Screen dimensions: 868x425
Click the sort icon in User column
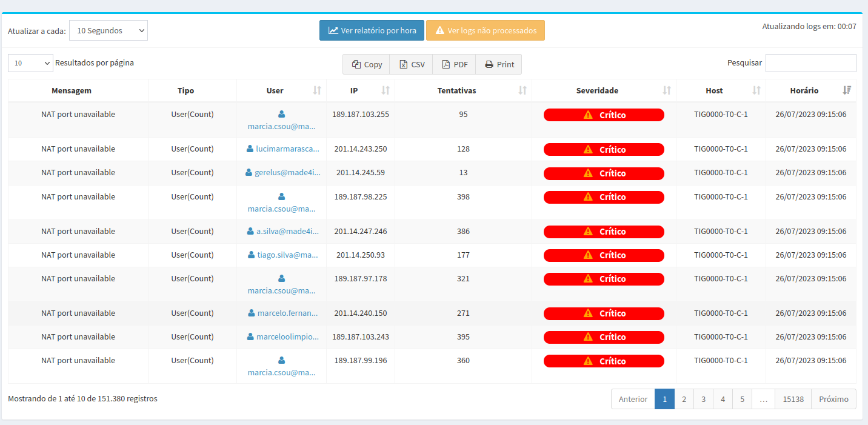tap(317, 90)
